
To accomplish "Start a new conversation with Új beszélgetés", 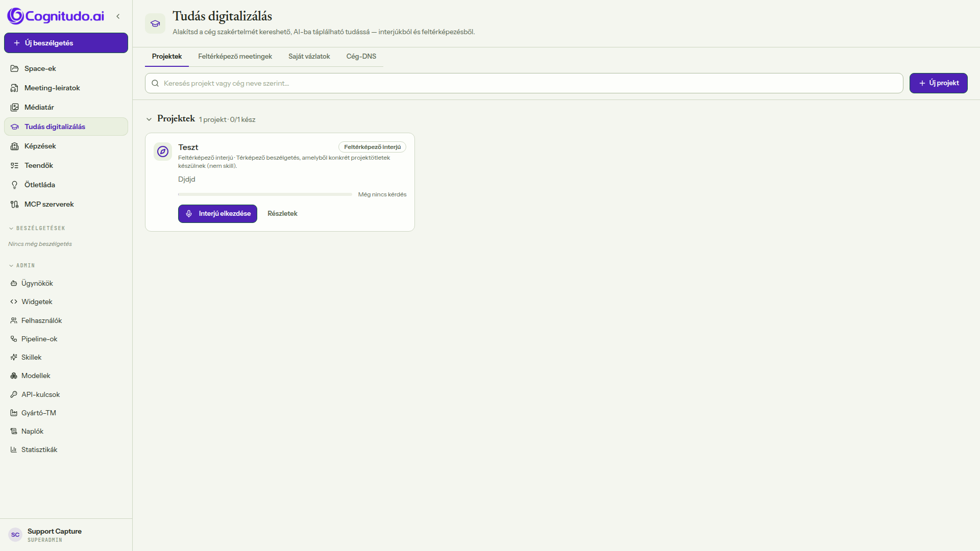I will (x=66, y=43).
